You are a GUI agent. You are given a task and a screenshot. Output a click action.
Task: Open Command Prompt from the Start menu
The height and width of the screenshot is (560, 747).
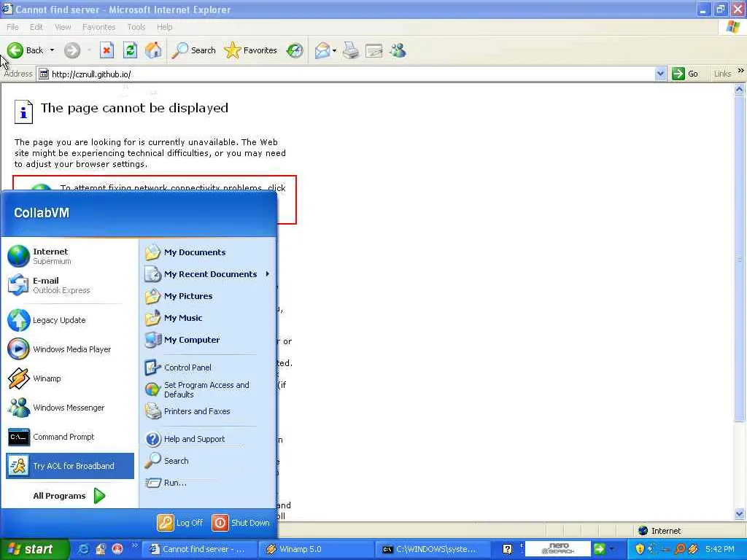pos(69,437)
